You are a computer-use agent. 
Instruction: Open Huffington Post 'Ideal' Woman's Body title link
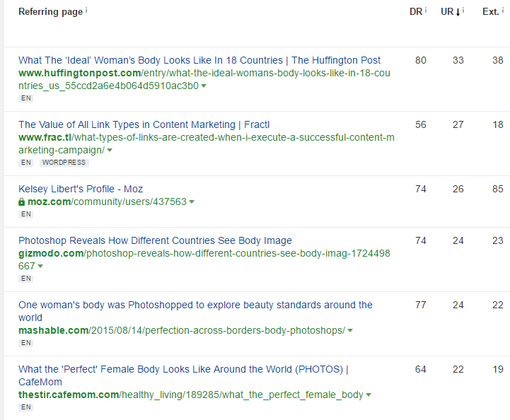[199, 60]
